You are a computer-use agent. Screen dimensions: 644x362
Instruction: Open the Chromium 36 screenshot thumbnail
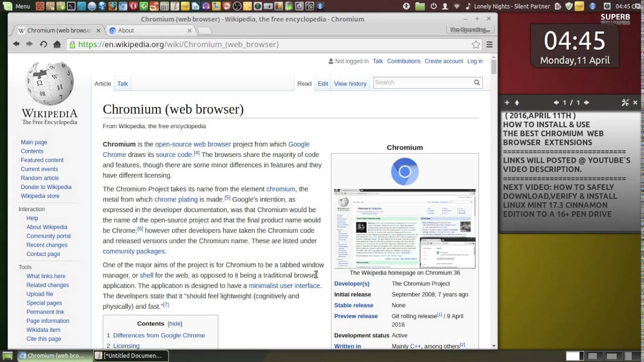click(x=405, y=229)
